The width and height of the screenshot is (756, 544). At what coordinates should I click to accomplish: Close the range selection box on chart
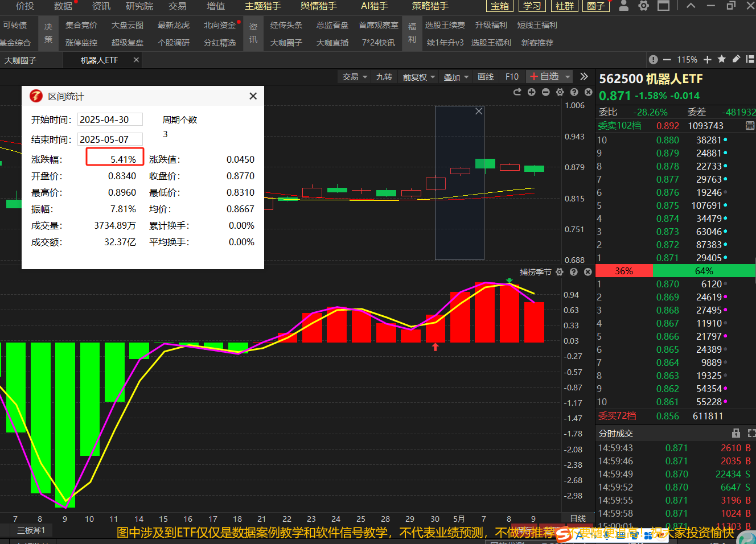tap(479, 111)
